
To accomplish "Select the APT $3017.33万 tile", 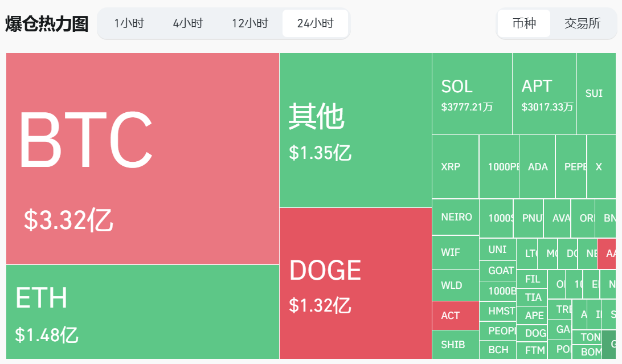I will [544, 94].
